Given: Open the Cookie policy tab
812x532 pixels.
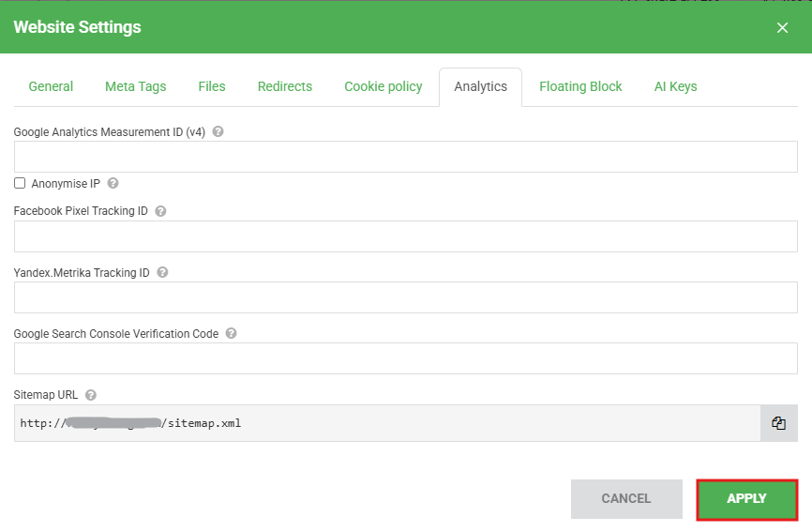Looking at the screenshot, I should click(383, 86).
